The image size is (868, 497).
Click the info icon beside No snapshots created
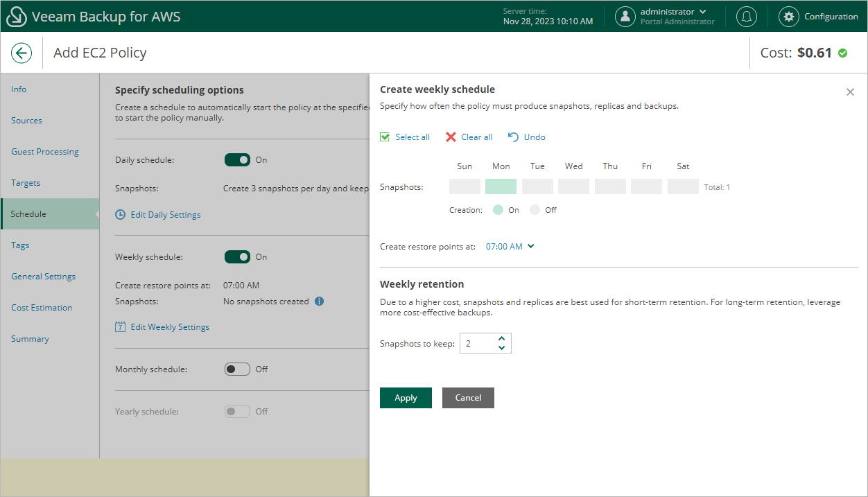point(319,302)
